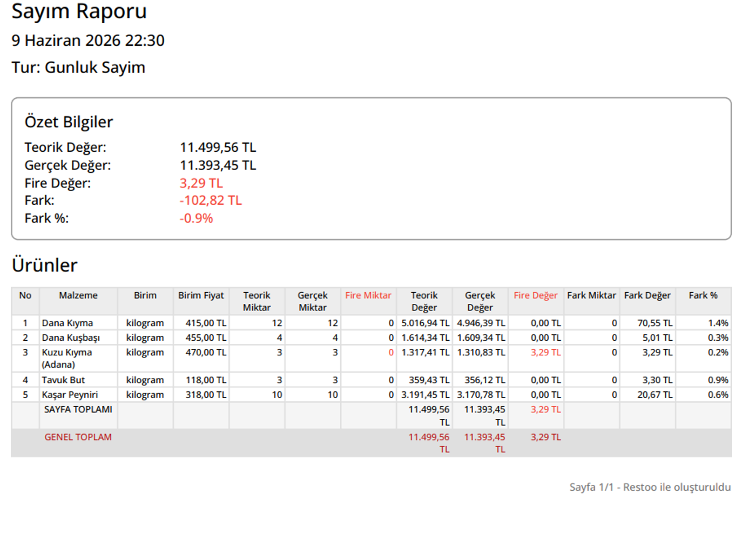Screen dimensions: 756x541
Task: Click the 'GENEL TOPLAM' row label
Action: 78,437
